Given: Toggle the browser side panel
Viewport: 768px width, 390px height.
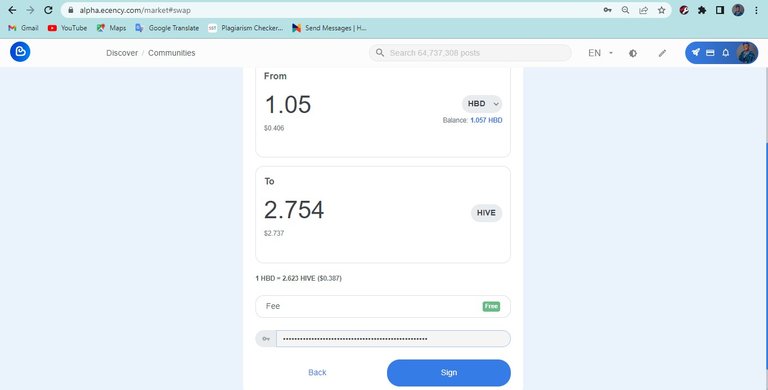Looking at the screenshot, I should pos(720,10).
